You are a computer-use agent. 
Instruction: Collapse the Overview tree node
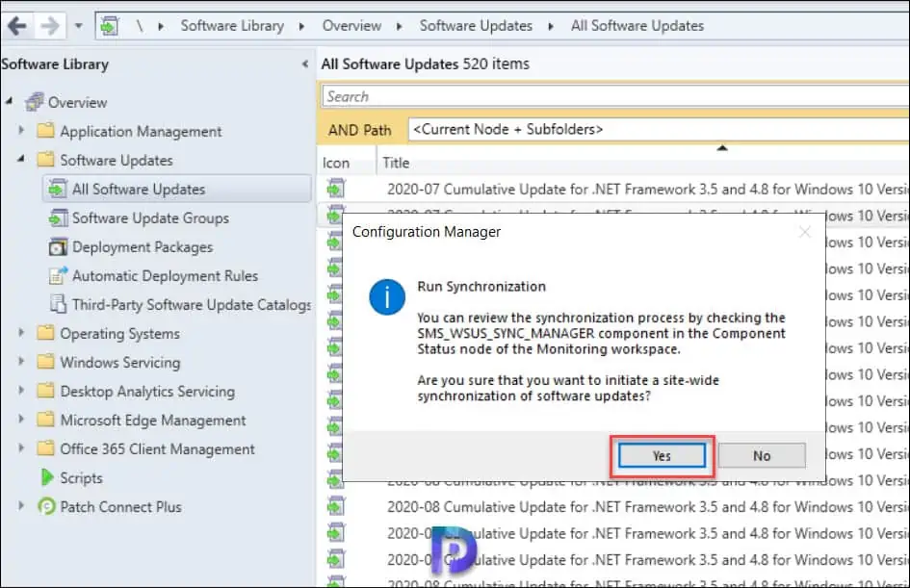10,101
